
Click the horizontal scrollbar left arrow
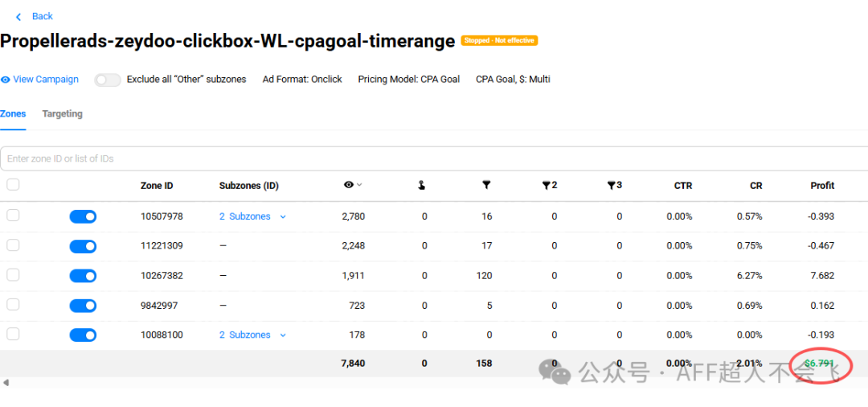tap(6, 383)
